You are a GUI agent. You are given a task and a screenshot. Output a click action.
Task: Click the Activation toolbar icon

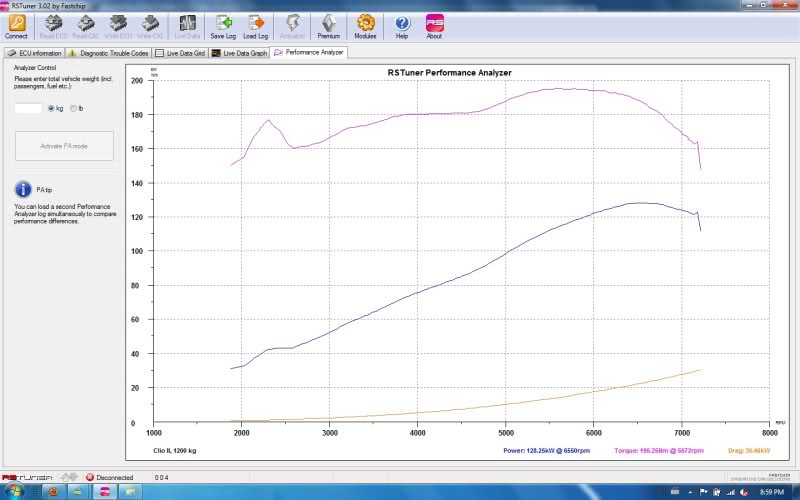[x=292, y=24]
